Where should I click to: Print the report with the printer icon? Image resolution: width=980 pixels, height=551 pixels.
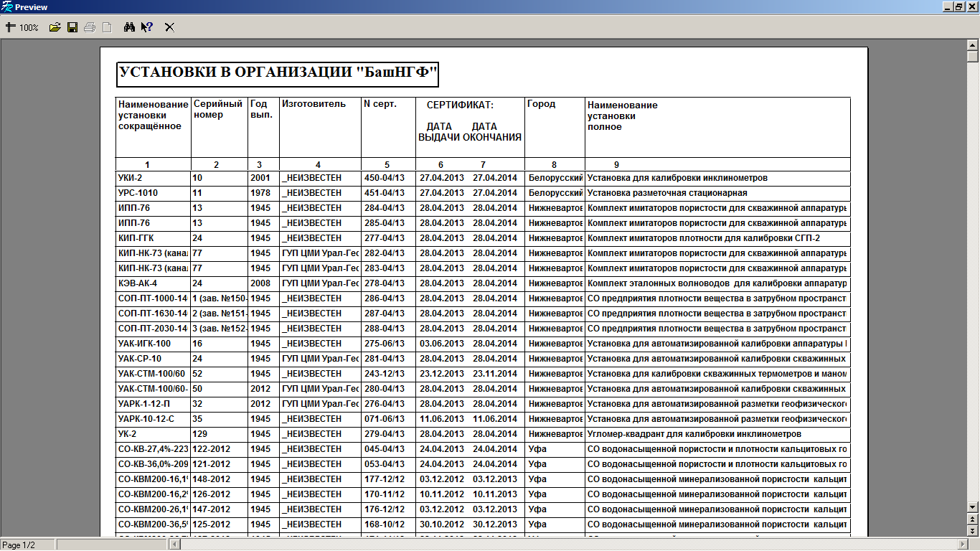[90, 27]
